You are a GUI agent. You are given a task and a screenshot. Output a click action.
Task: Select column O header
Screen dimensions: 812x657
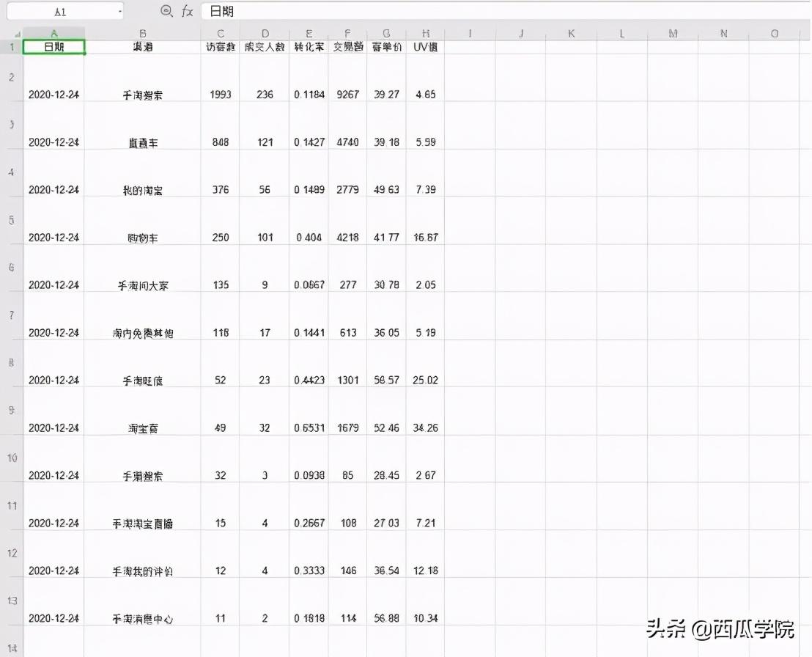(774, 34)
